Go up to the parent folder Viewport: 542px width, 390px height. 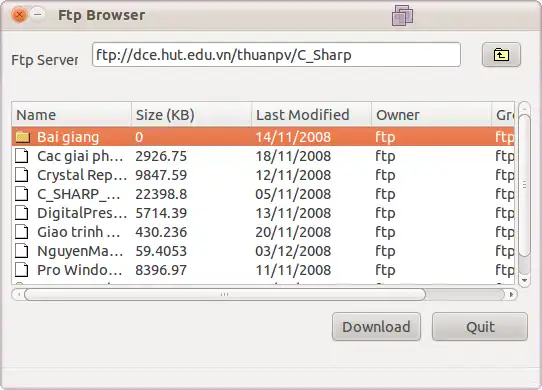501,55
